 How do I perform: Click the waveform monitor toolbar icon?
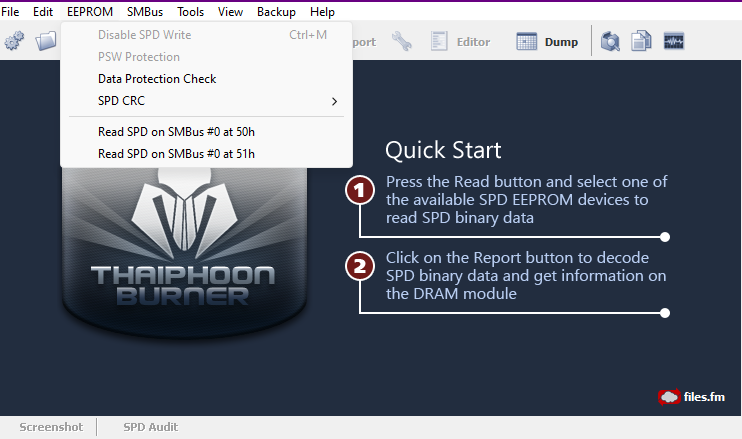point(674,41)
